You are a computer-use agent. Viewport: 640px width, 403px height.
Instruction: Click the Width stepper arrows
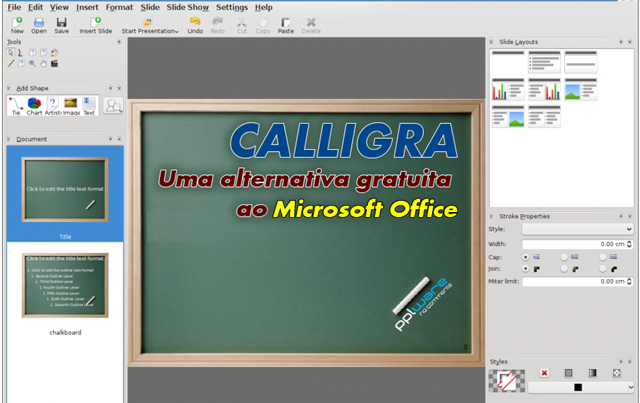[x=629, y=244]
